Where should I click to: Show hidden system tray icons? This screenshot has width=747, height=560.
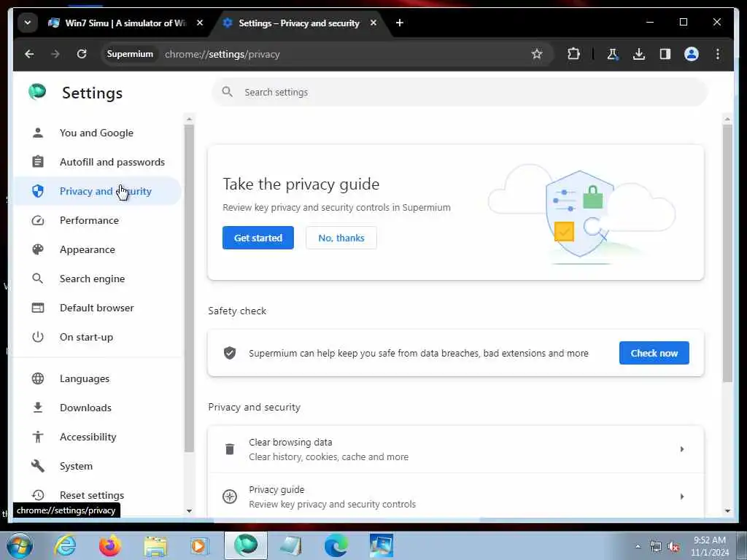638,547
